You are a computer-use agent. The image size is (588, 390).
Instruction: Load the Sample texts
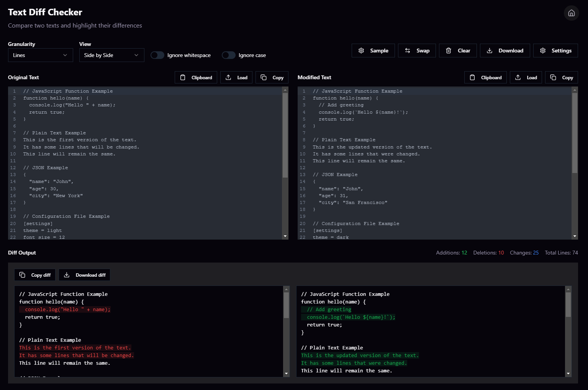click(x=373, y=50)
